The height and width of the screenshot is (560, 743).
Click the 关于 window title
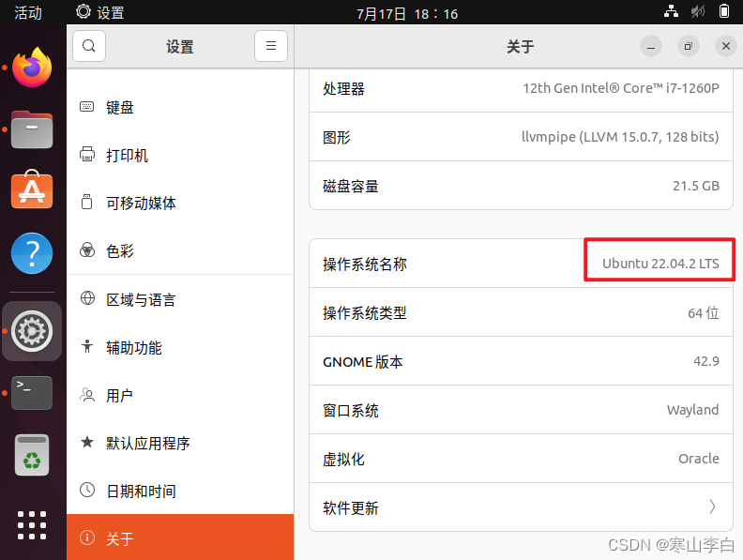[521, 46]
